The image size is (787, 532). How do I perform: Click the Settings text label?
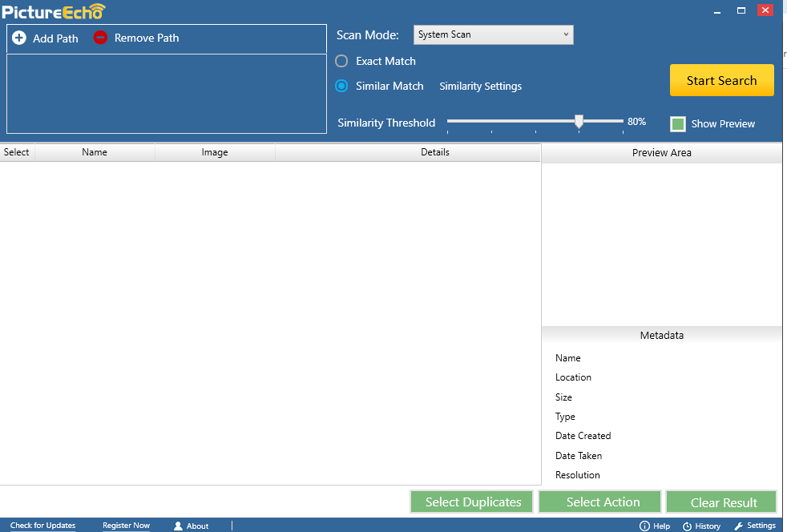pos(761,526)
